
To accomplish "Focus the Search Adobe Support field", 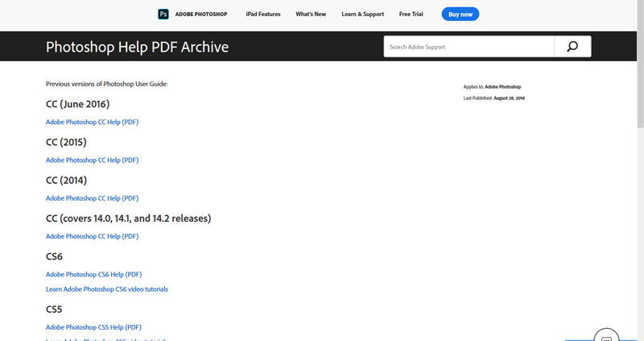I will click(x=469, y=47).
